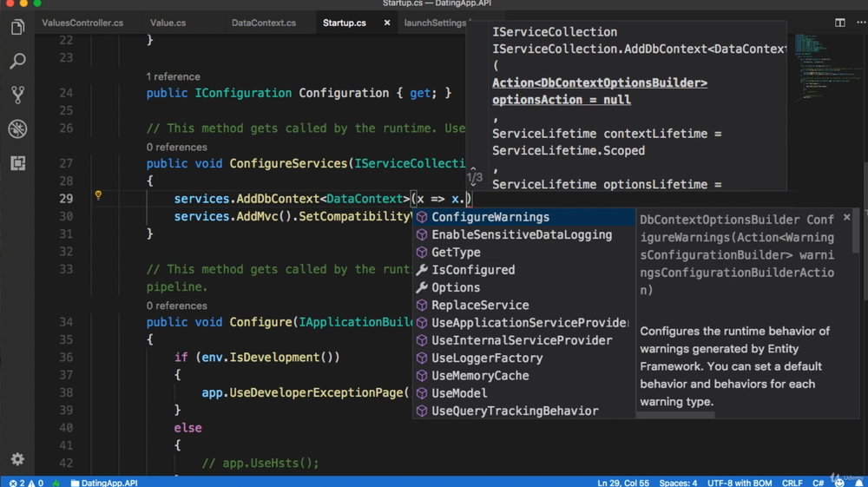Click 'ServiceLifetime.Scoped' in the signature help
868x487 pixels.
click(x=569, y=150)
